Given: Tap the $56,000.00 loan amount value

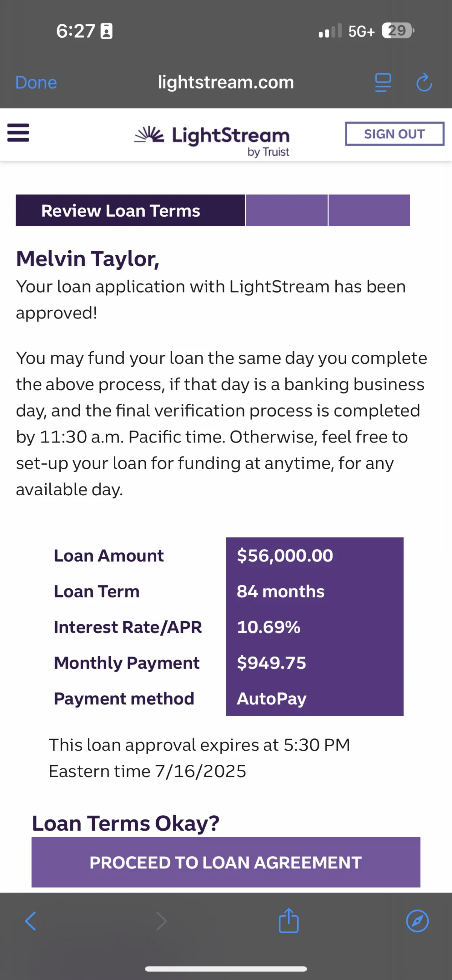Looking at the screenshot, I should (285, 556).
